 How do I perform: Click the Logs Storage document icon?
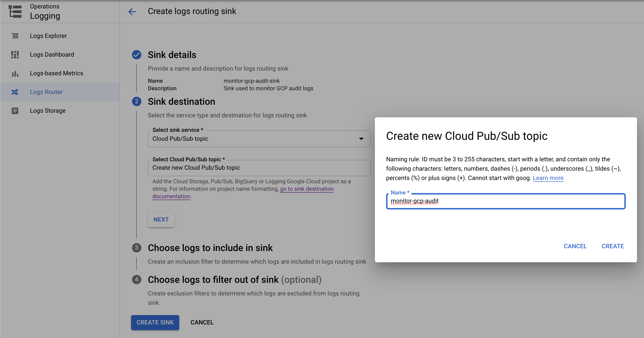point(15,111)
